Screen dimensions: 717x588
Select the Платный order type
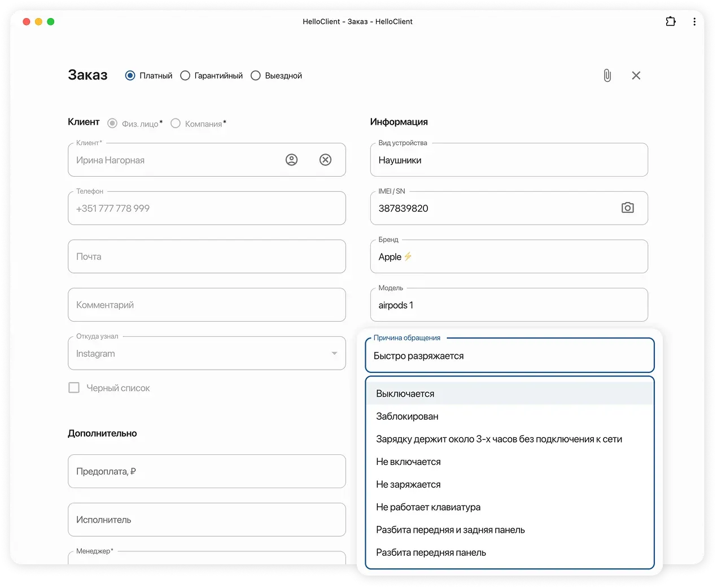click(x=130, y=76)
